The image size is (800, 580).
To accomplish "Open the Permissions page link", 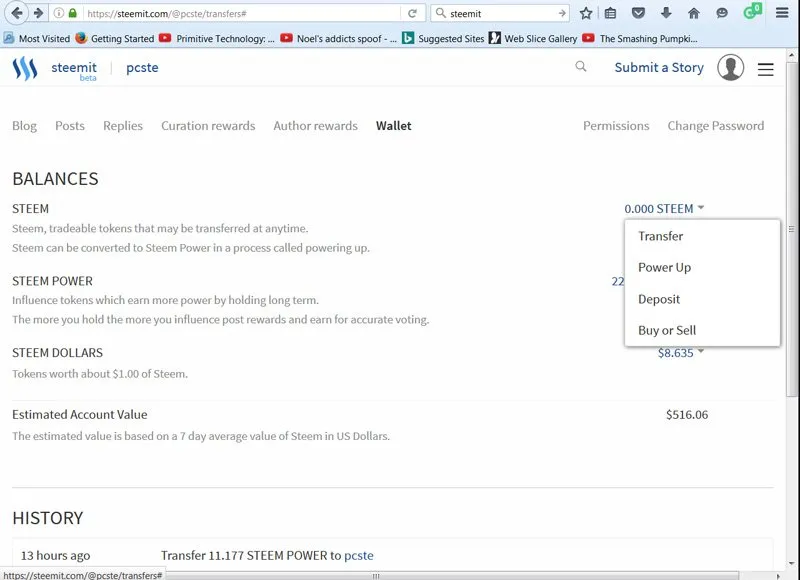I will tap(616, 126).
